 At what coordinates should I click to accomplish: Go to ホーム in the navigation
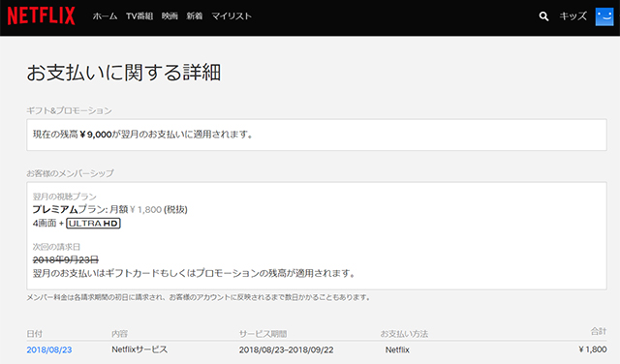(105, 16)
